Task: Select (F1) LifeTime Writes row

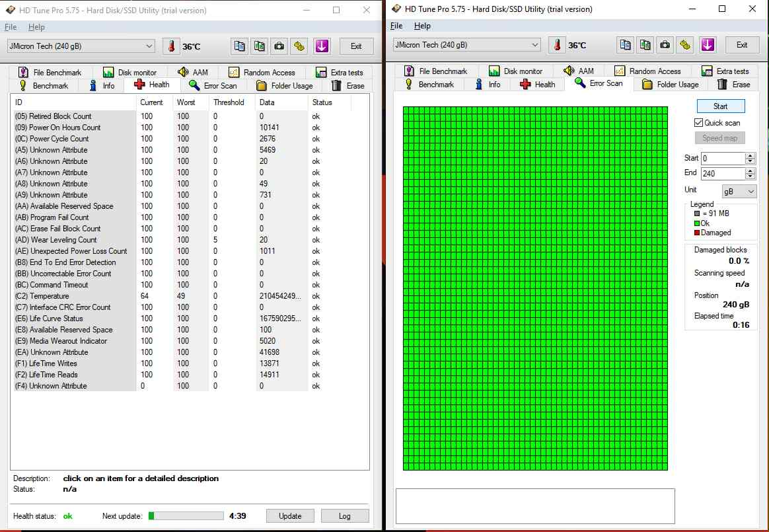Action: click(x=182, y=363)
